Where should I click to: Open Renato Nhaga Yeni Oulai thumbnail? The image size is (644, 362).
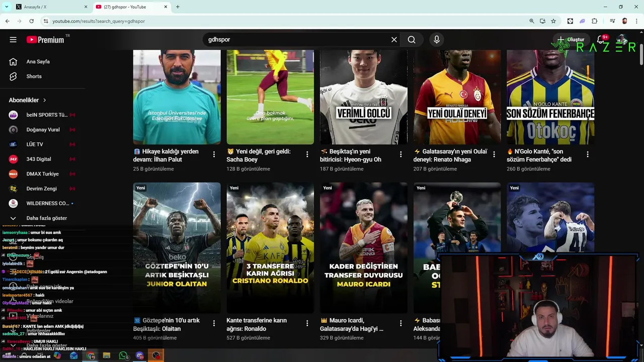point(457,97)
